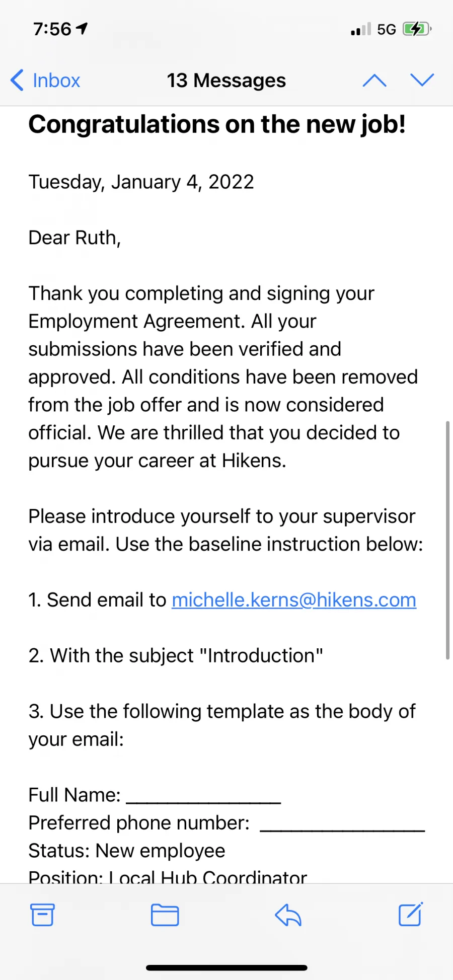Tap the home indicator bar at bottom
This screenshot has width=453, height=980.
pyautogui.click(x=226, y=968)
